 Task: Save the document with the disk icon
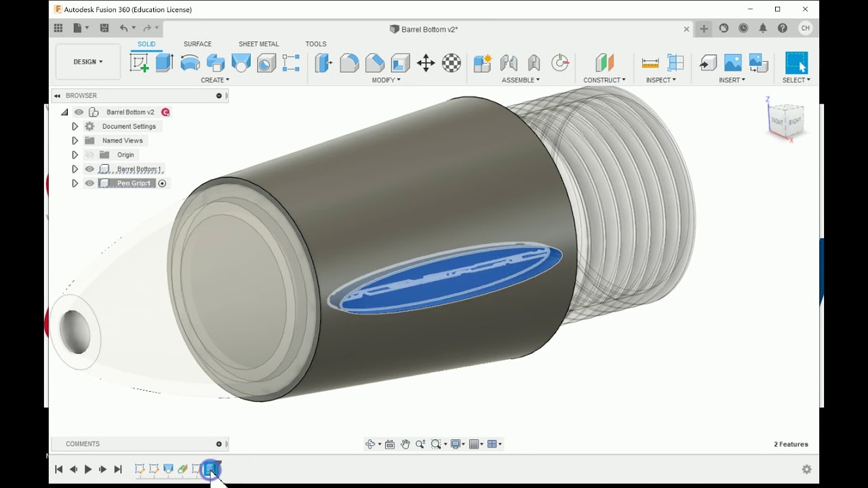[104, 28]
